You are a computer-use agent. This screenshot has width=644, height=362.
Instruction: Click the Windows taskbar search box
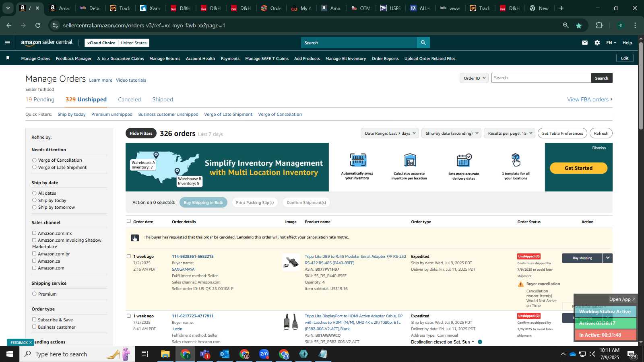(77, 354)
